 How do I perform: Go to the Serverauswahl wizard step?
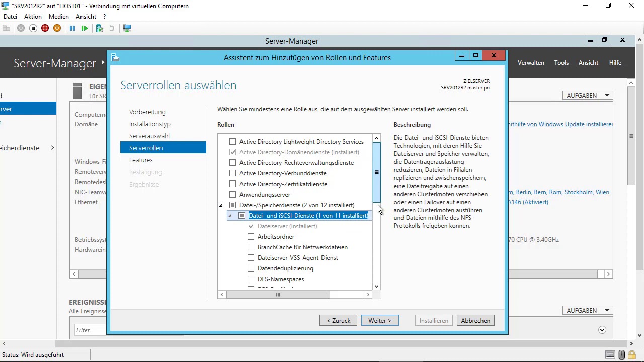(149, 136)
